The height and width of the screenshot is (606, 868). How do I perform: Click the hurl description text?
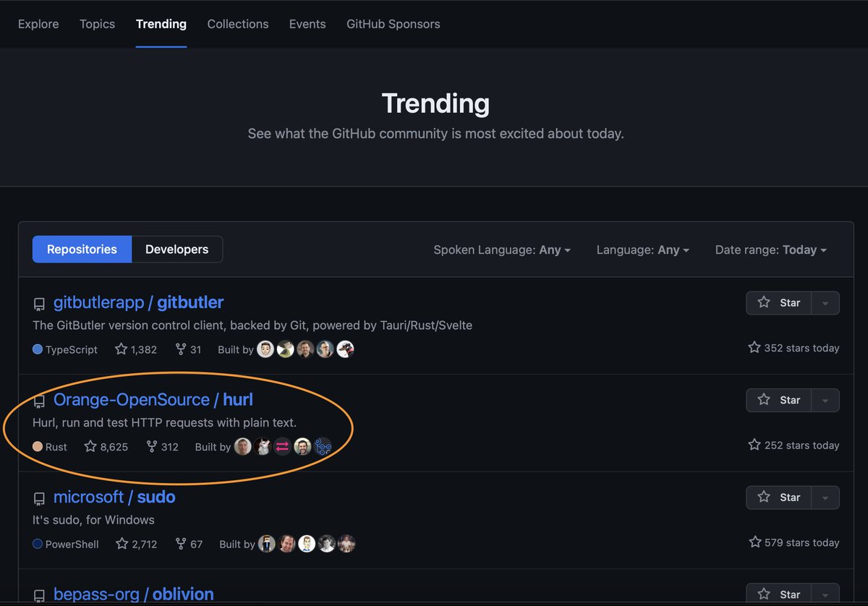click(x=165, y=422)
